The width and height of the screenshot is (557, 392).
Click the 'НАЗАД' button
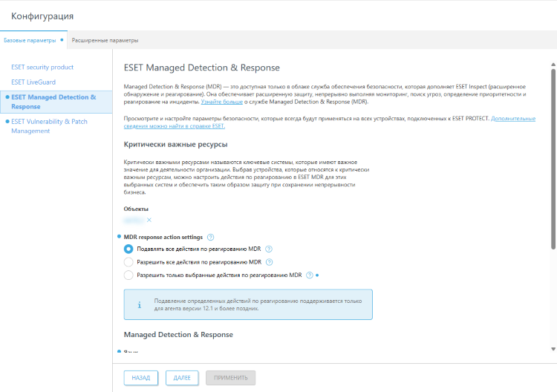[x=141, y=378]
